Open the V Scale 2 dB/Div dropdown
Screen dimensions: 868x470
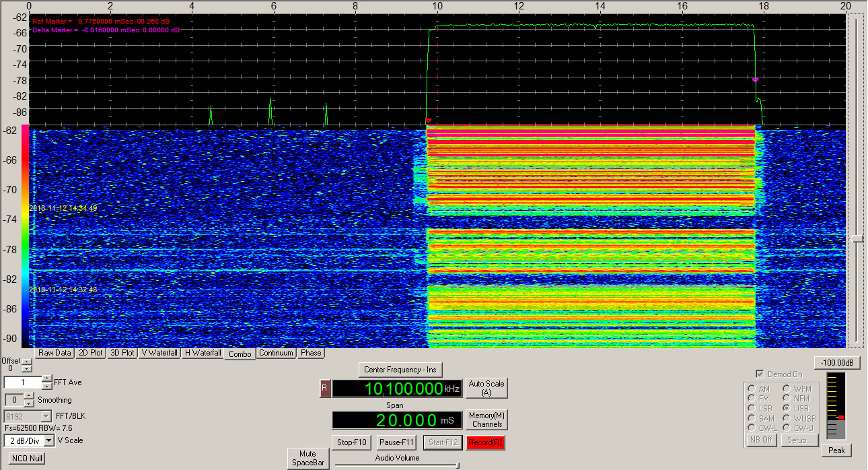click(49, 440)
